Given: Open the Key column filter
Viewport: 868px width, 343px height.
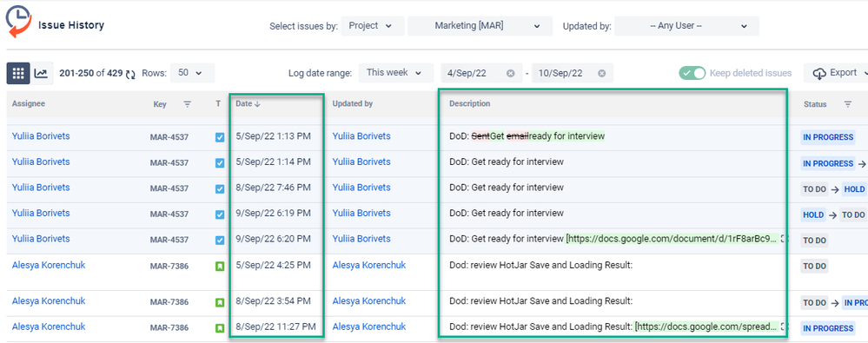Looking at the screenshot, I should pos(188,104).
